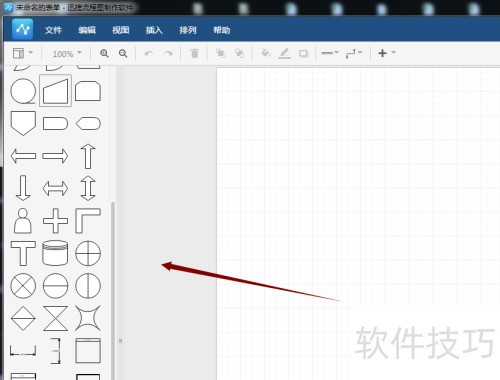Screen dimensions: 500x380
Task: Toggle the shadow rectangle icon
Action: pos(303,53)
